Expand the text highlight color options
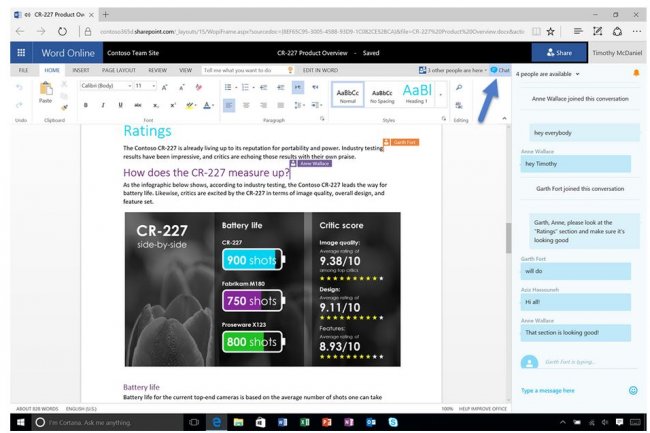650x433 pixels. tap(196, 106)
